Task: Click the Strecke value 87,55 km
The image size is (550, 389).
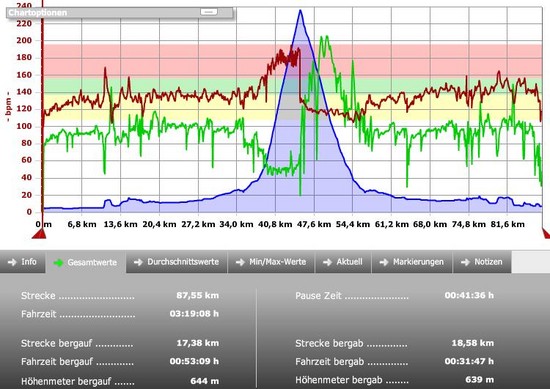Action: pyautogui.click(x=197, y=295)
